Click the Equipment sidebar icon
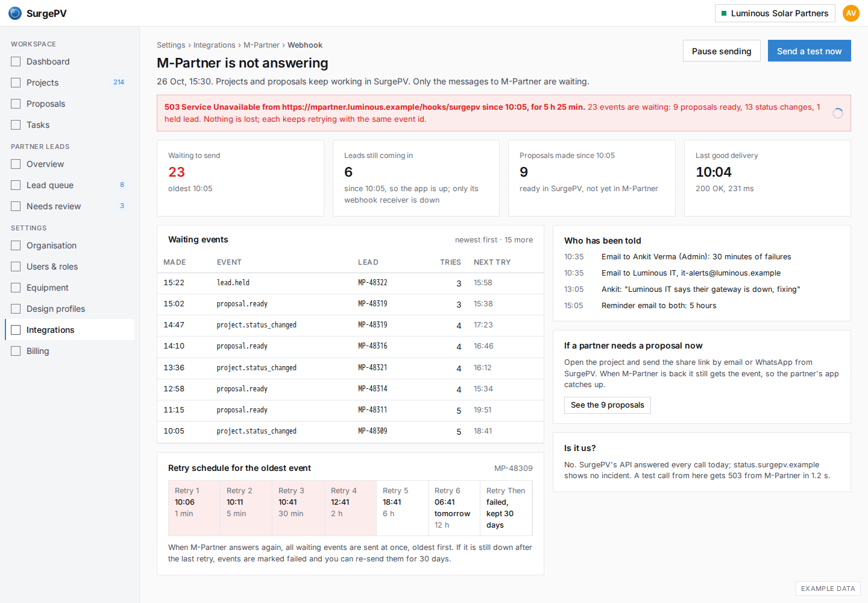868x603 pixels. [16, 288]
